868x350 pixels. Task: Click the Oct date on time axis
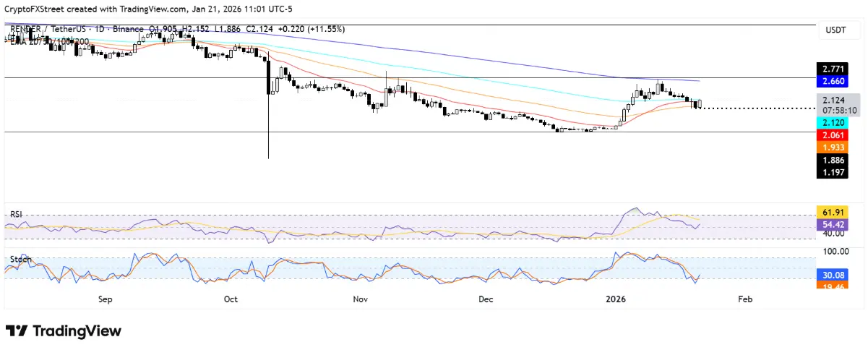231,299
